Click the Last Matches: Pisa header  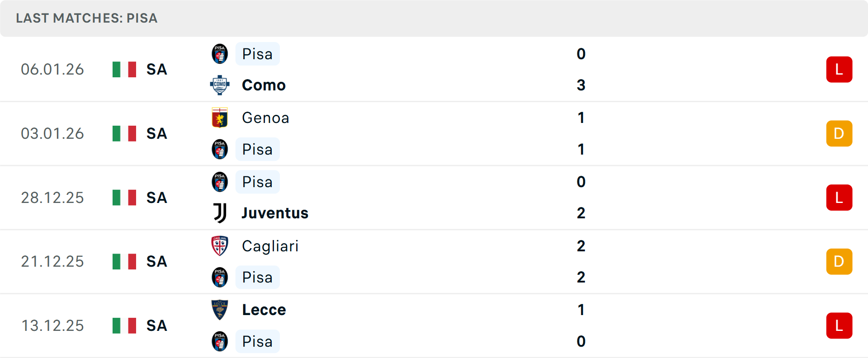[87, 18]
